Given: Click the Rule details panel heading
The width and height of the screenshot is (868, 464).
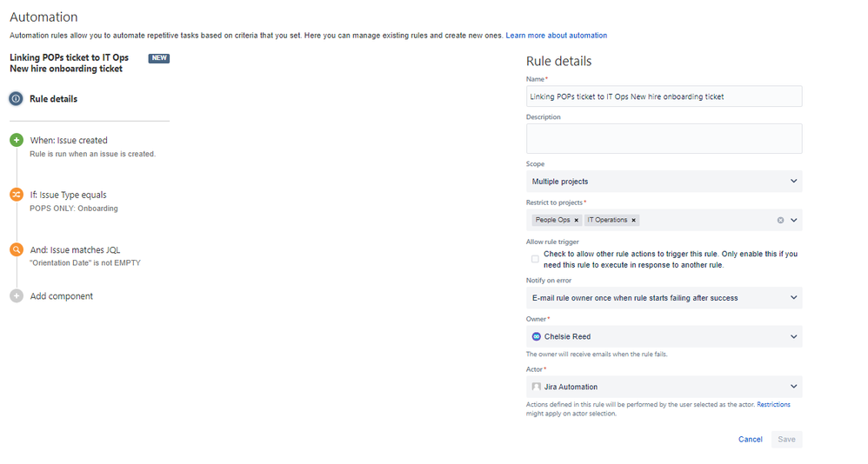Looking at the screenshot, I should [x=558, y=61].
